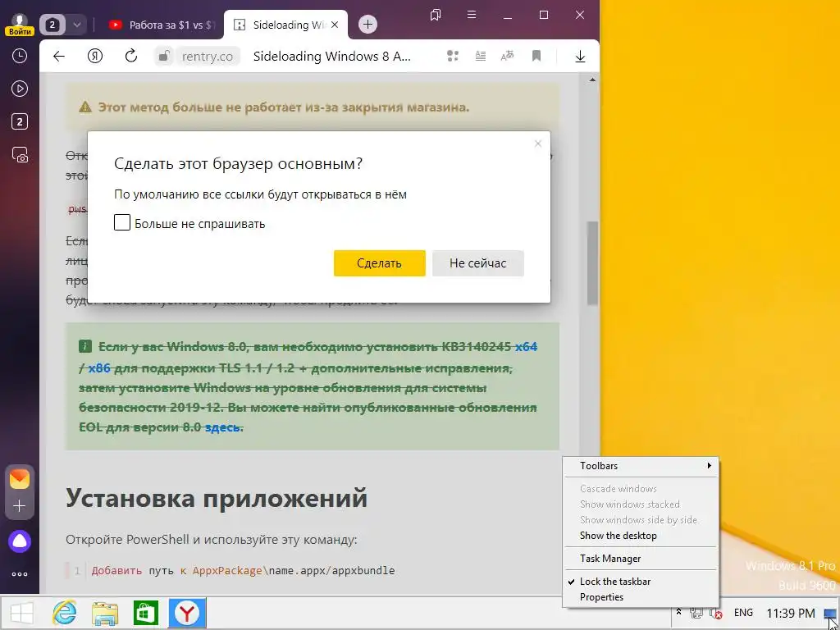Open the extensions tiles icon in the address bar
The width and height of the screenshot is (840, 630).
(x=453, y=57)
